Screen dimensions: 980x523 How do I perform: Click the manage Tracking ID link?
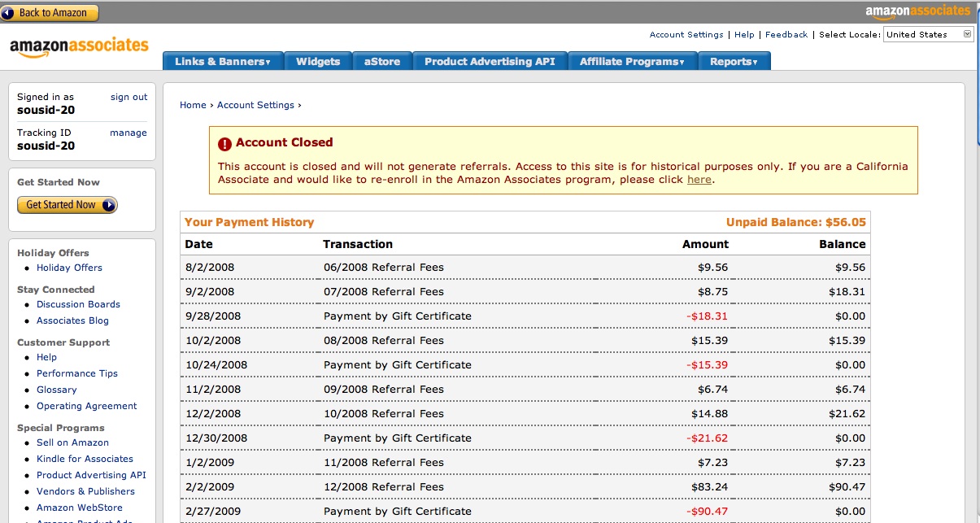tap(128, 133)
